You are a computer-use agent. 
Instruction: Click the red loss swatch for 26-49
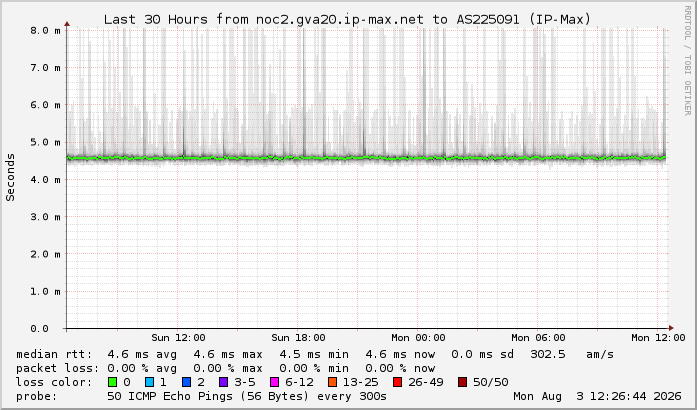(x=397, y=382)
